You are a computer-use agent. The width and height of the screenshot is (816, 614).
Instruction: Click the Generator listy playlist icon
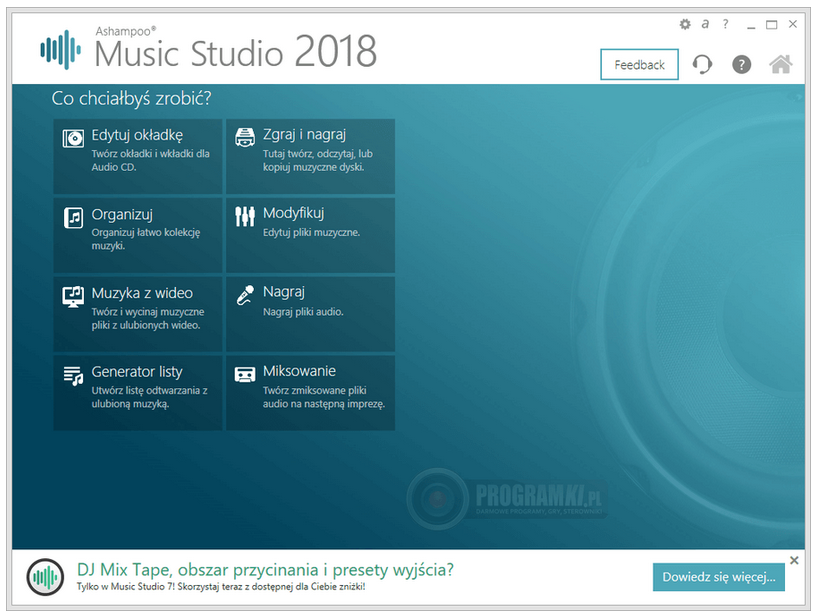pyautogui.click(x=73, y=375)
